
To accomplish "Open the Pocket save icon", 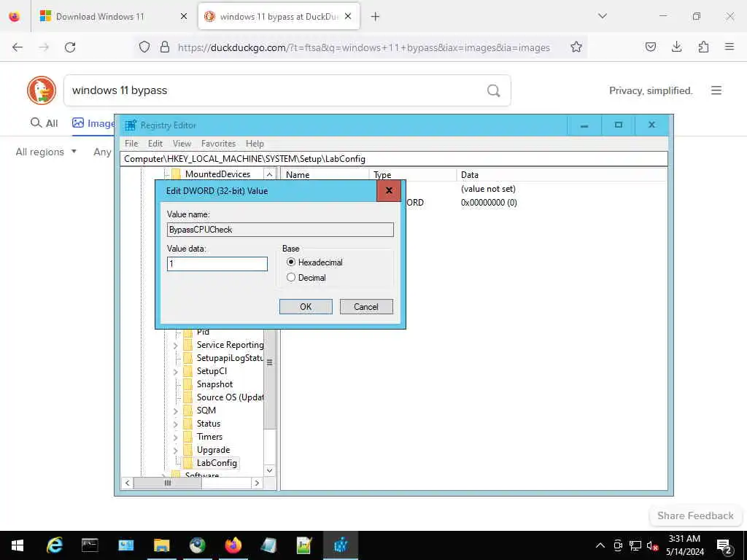I will pos(650,47).
